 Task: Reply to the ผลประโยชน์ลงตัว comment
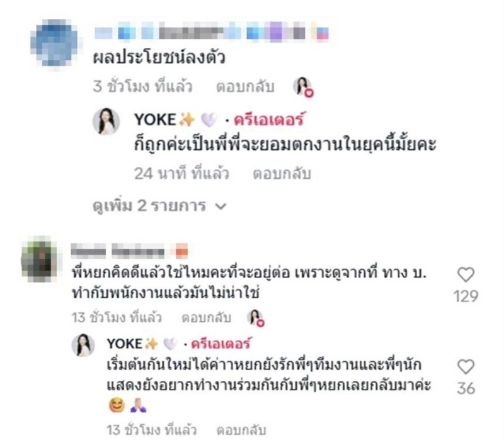pyautogui.click(x=245, y=87)
